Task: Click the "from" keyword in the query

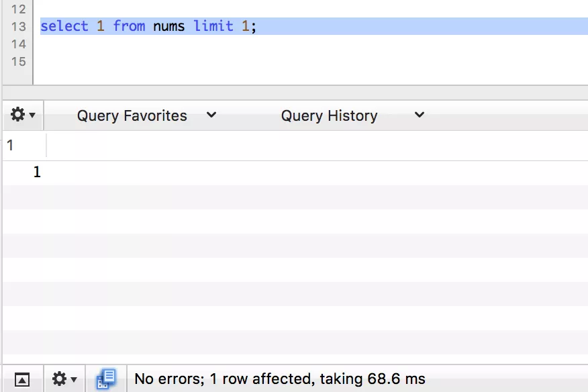Action: tap(129, 27)
